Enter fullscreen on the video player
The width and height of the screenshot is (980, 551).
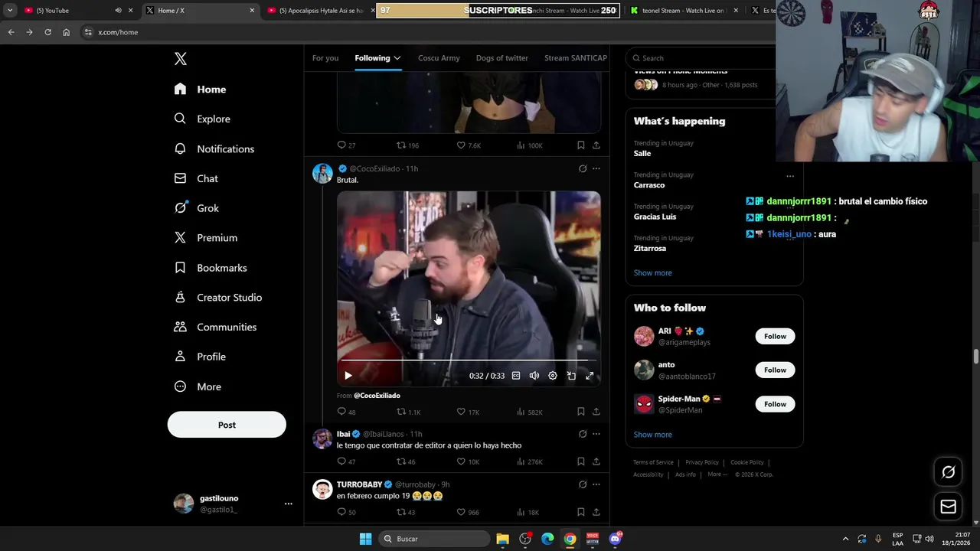click(590, 376)
